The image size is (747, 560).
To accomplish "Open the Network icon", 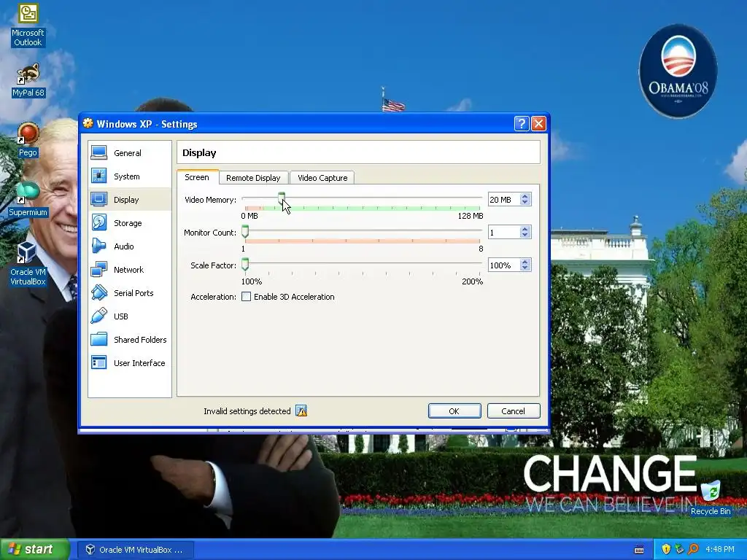I will tap(98, 269).
